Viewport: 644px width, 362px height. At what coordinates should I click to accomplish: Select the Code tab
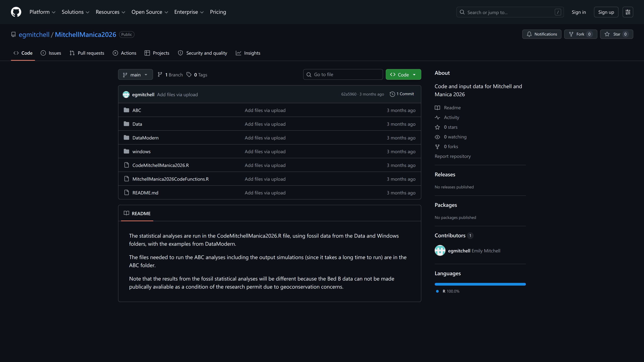click(23, 53)
